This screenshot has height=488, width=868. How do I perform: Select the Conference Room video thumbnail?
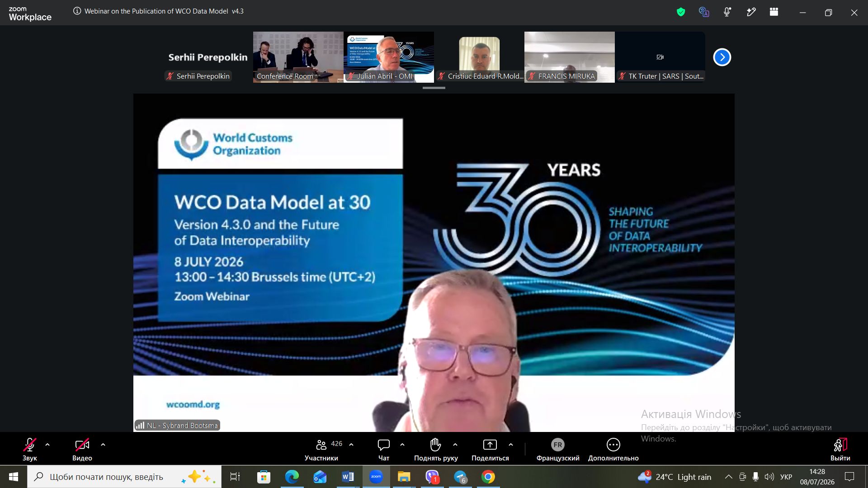click(298, 57)
